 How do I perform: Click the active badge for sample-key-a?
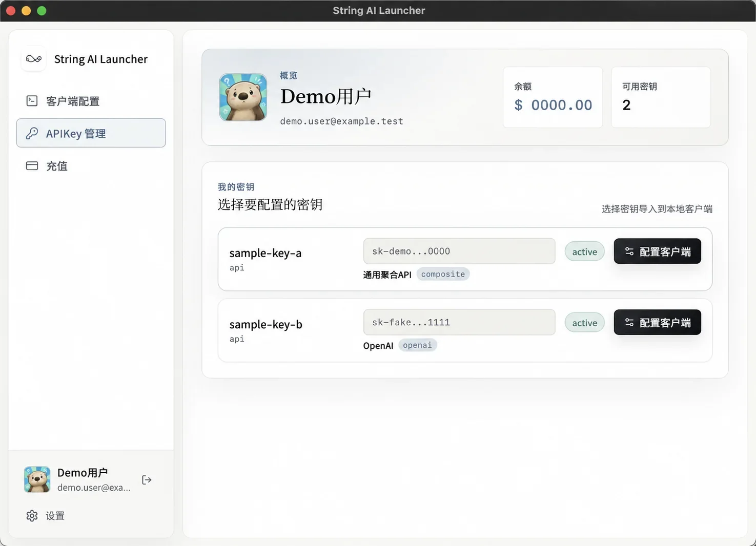coord(585,251)
